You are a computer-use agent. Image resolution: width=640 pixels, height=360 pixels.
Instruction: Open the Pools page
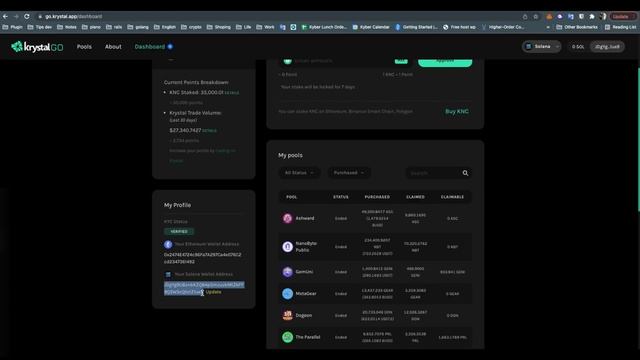coord(84,47)
